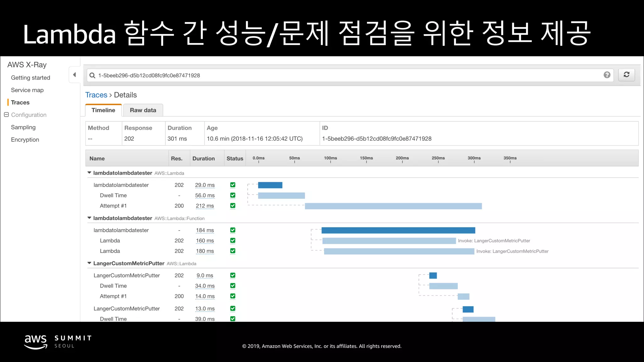This screenshot has width=644, height=362.
Task: Refresh the trace with the reload button
Action: point(626,75)
